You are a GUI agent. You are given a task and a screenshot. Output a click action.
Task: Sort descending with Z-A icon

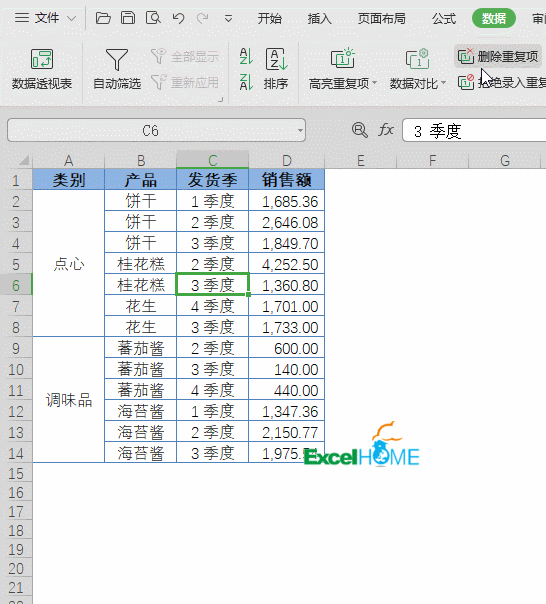[246, 82]
